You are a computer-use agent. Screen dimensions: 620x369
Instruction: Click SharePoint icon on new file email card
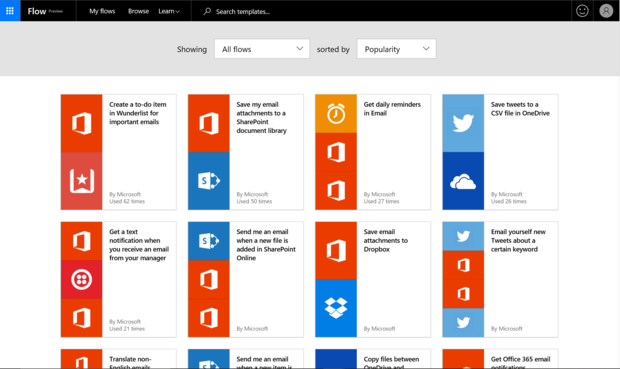[209, 241]
